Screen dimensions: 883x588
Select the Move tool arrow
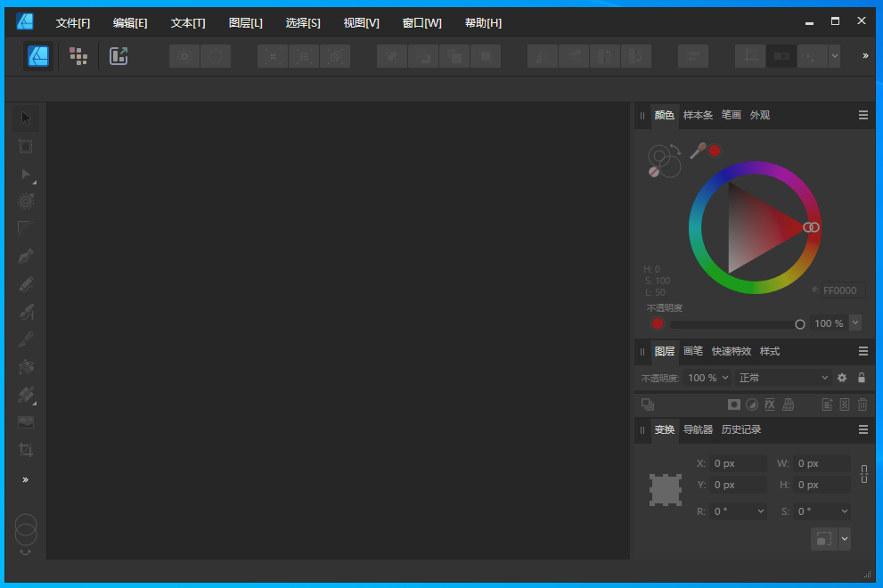26,118
